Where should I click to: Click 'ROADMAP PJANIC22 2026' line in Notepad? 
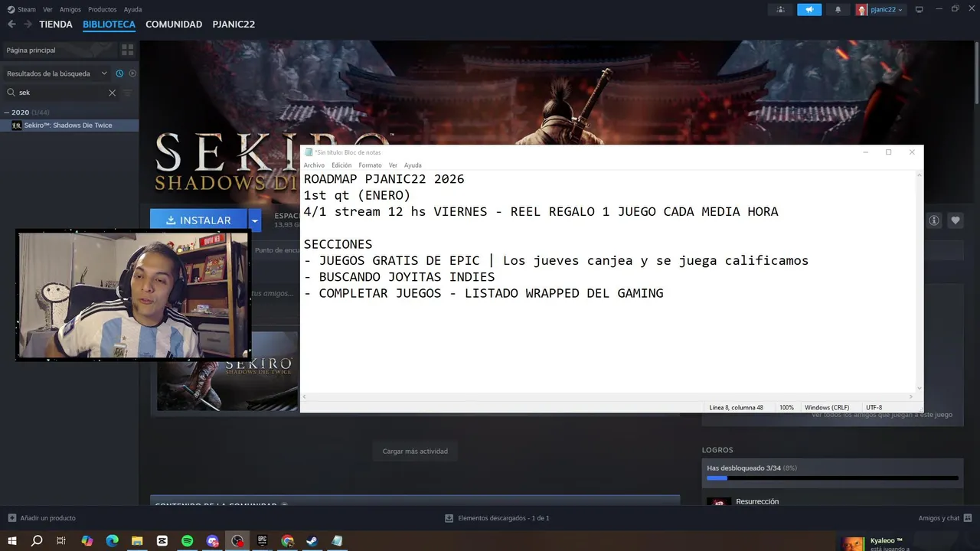[x=384, y=179]
